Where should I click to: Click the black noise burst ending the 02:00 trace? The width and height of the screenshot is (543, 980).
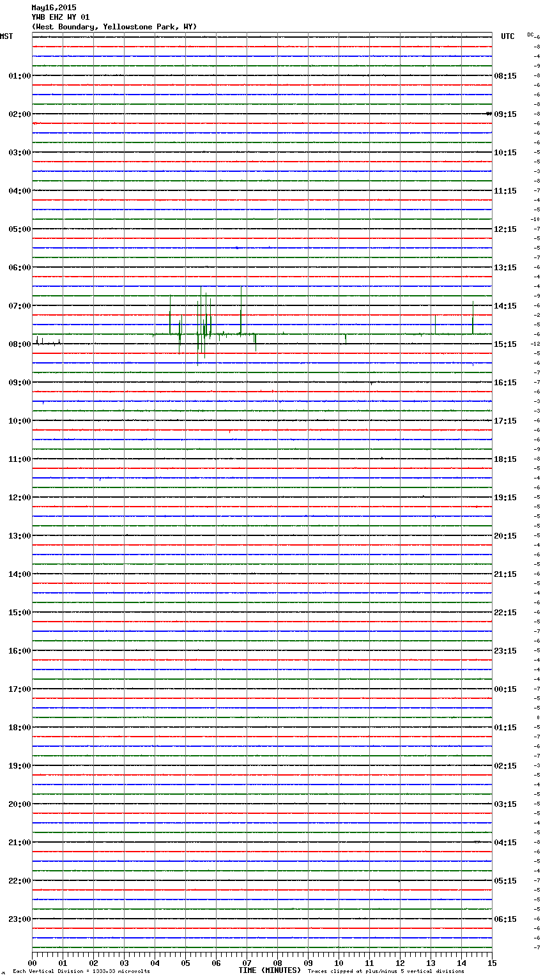pos(489,114)
